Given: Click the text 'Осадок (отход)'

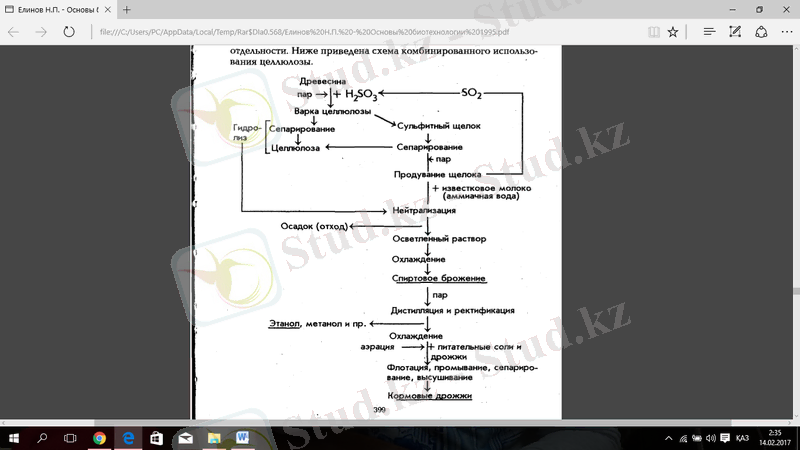Looking at the screenshot, I should (x=314, y=226).
